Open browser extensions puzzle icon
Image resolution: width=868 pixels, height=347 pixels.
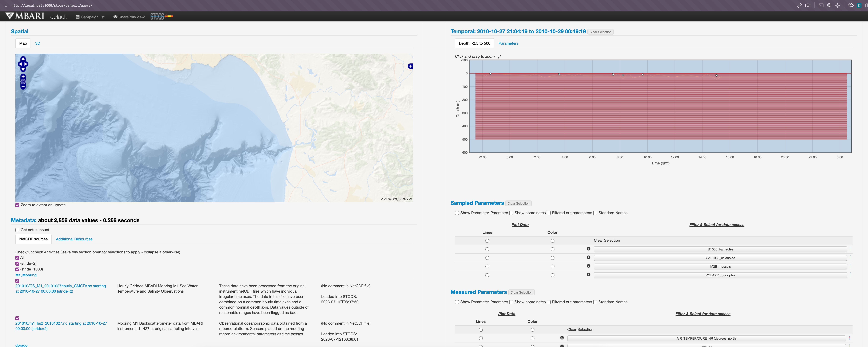[x=851, y=5]
